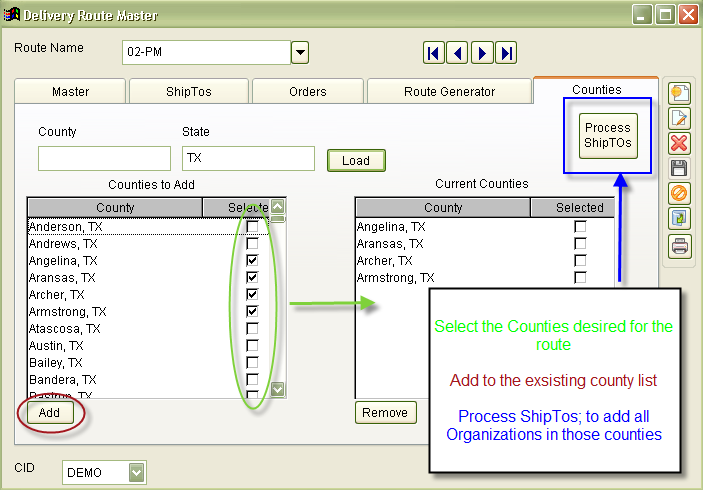Uncheck Angelina, TX in Counties to Add

[x=252, y=261]
